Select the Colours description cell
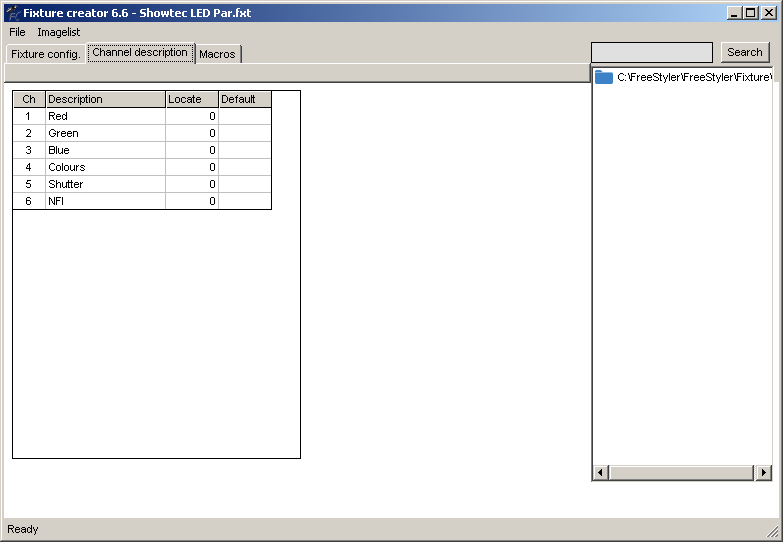Viewport: 783px width, 542px height. point(105,167)
